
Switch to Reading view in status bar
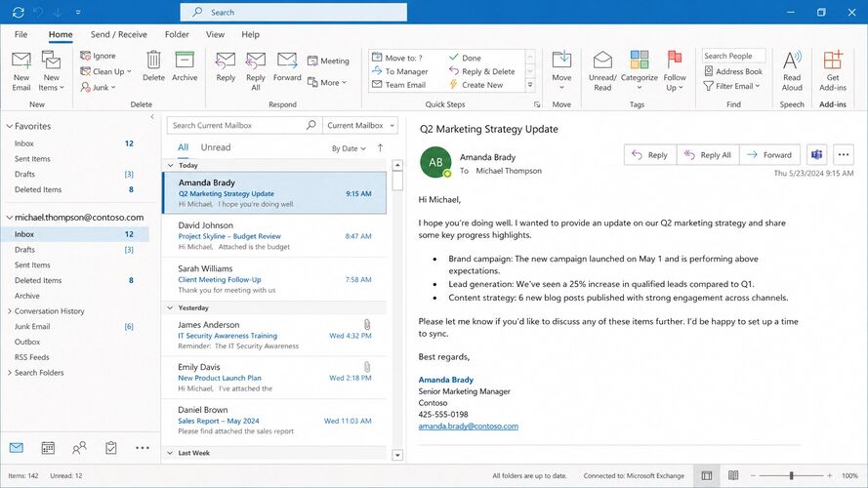coord(733,475)
